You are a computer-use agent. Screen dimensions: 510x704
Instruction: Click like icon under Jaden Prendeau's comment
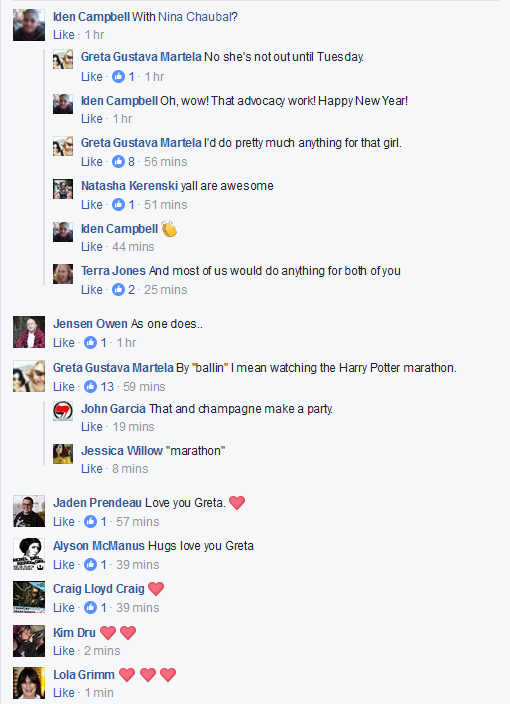(x=90, y=521)
